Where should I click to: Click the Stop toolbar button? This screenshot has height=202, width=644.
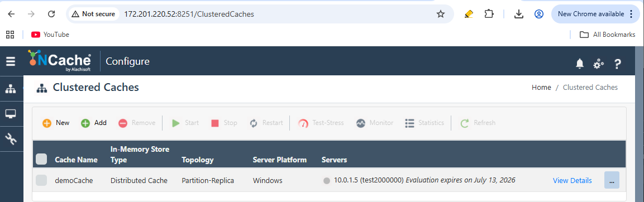[224, 123]
